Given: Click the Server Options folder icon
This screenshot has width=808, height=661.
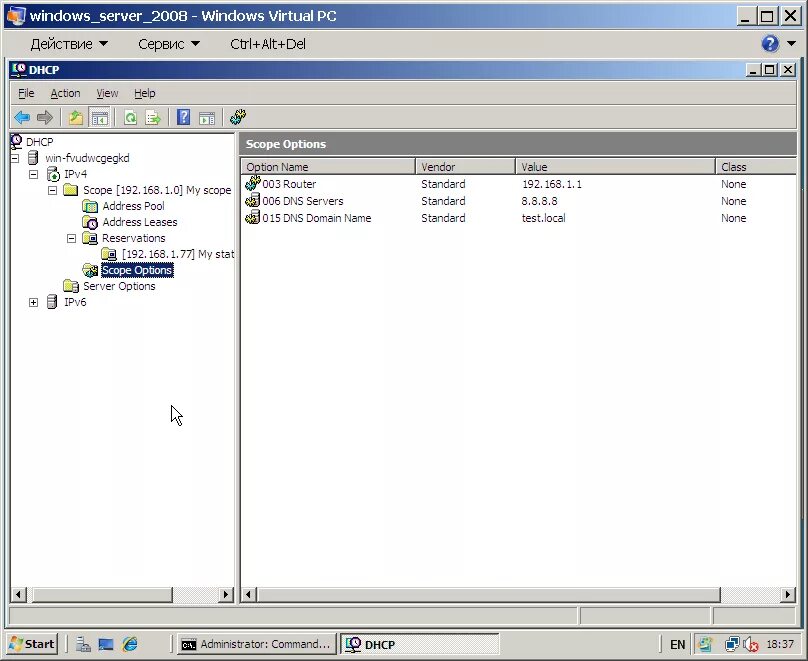Looking at the screenshot, I should point(71,286).
